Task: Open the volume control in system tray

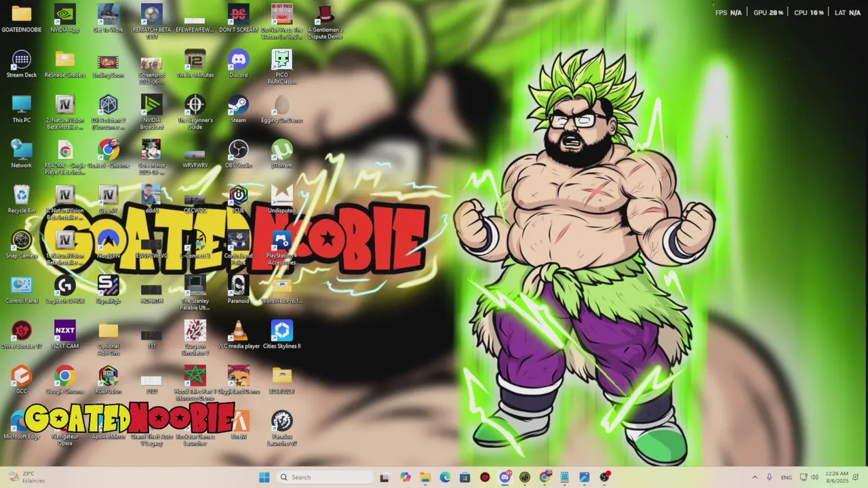Action: [814, 477]
